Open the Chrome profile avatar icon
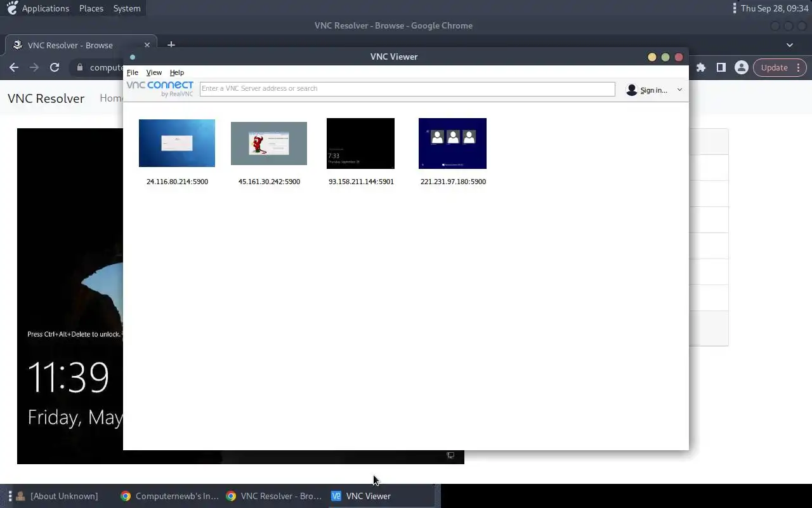 click(741, 67)
